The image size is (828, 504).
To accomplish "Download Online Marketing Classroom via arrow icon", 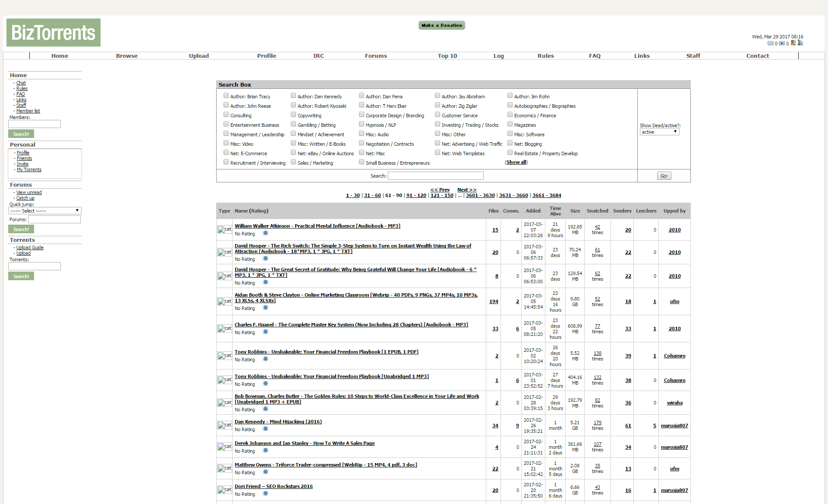I will (x=265, y=308).
